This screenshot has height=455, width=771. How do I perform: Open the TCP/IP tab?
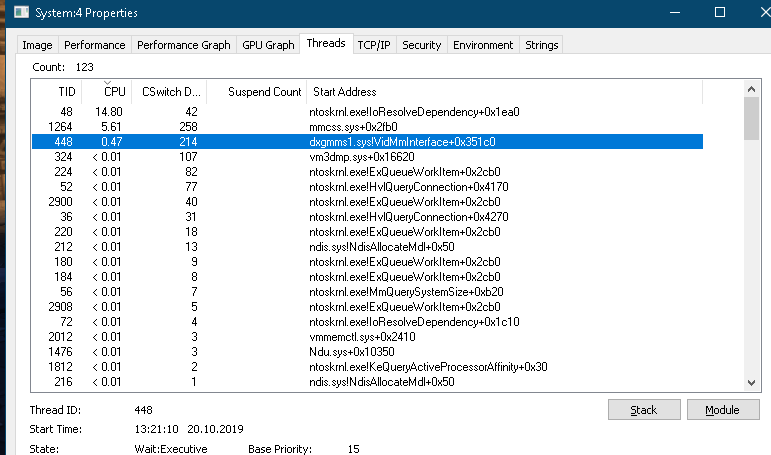tap(374, 45)
